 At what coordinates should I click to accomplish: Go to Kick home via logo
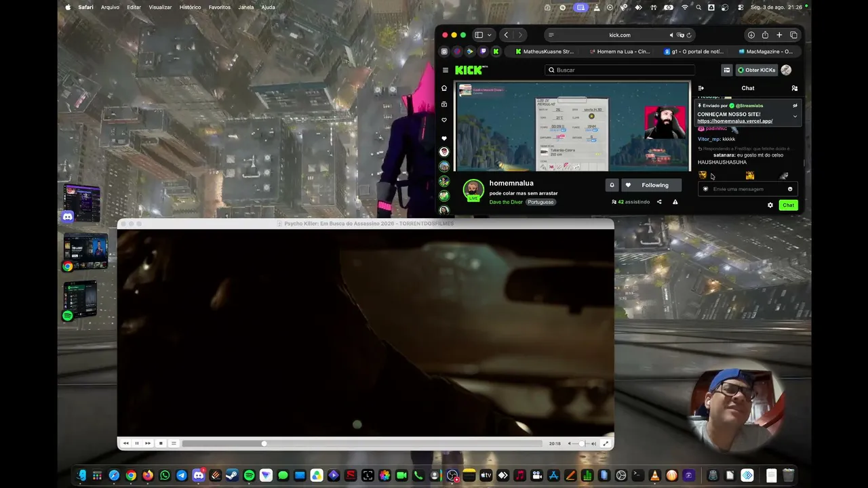pyautogui.click(x=470, y=70)
